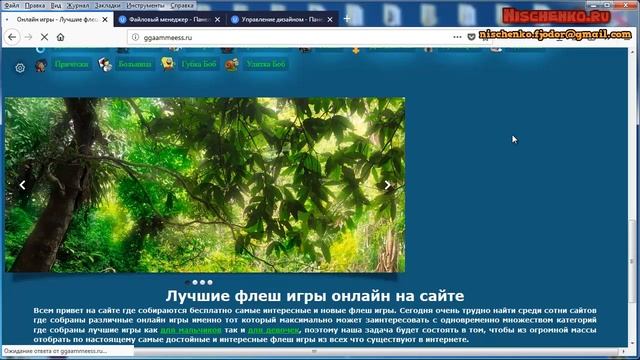The width and height of the screenshot is (640, 360).
Task: Click the browser forward arrow
Action: tap(28, 37)
